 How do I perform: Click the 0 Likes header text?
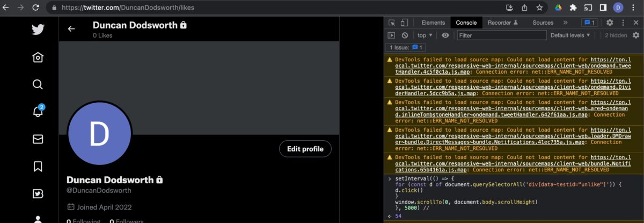click(x=103, y=35)
